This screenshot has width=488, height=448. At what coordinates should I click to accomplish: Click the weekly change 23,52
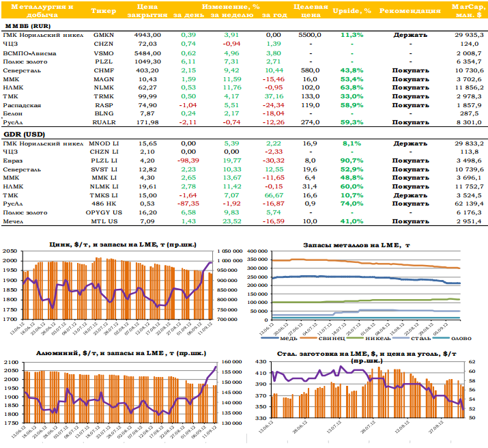pyautogui.click(x=232, y=221)
